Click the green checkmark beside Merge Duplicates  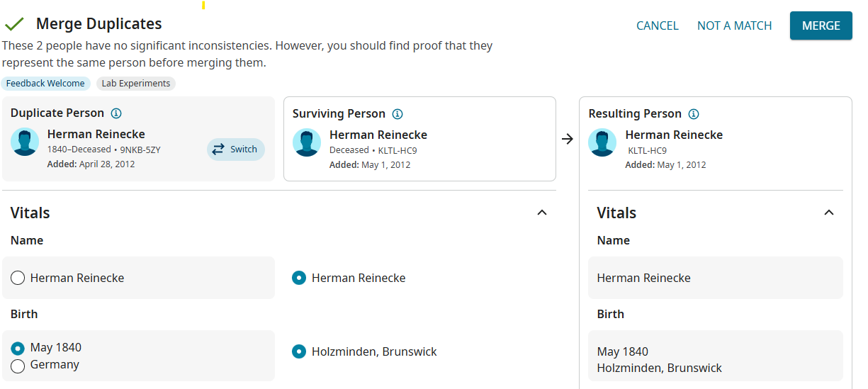14,25
